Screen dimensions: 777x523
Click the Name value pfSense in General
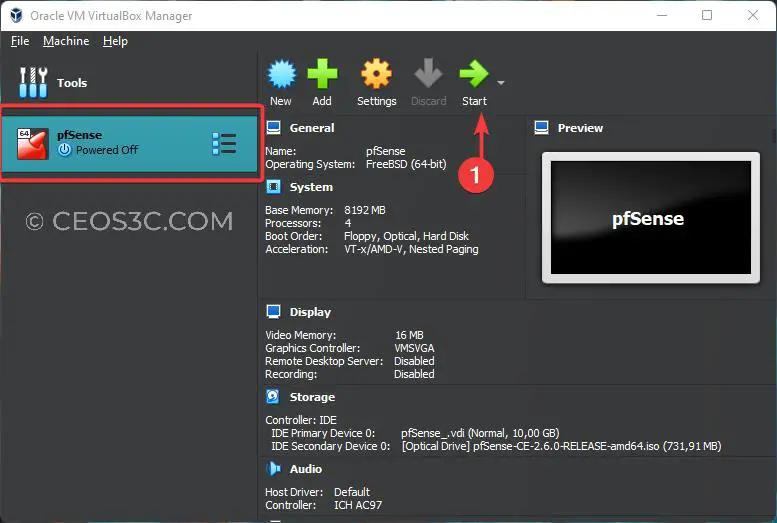[386, 151]
